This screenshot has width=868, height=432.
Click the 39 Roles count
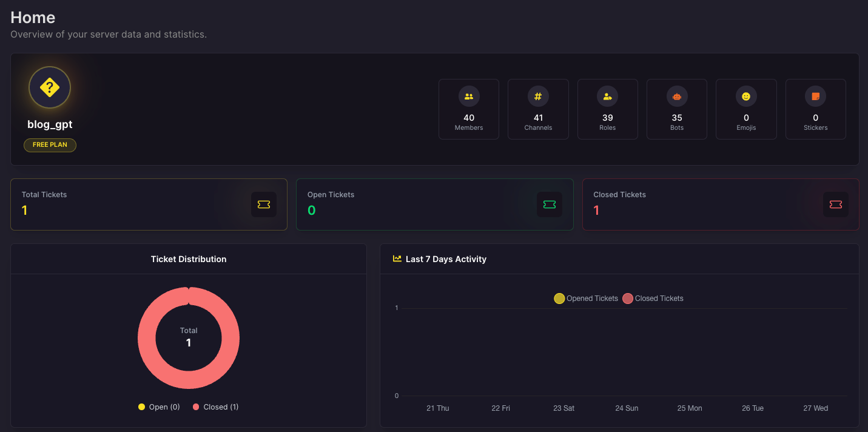click(x=607, y=118)
